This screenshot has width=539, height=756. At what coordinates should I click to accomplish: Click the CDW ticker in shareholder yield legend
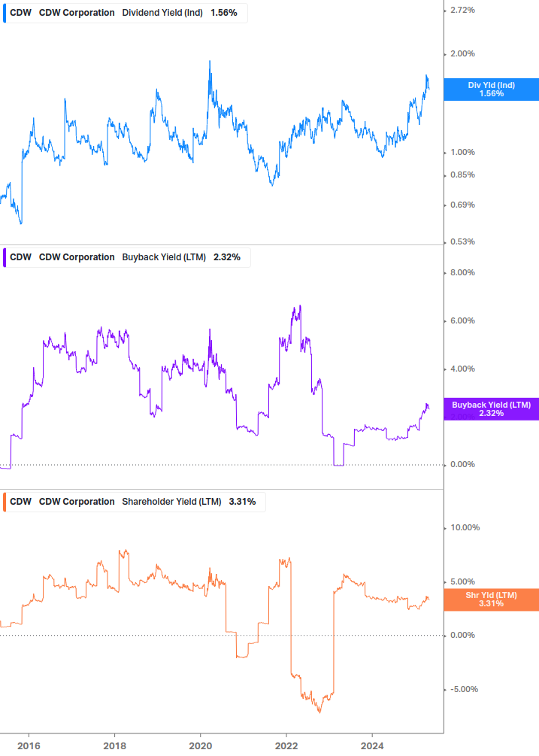tap(21, 502)
